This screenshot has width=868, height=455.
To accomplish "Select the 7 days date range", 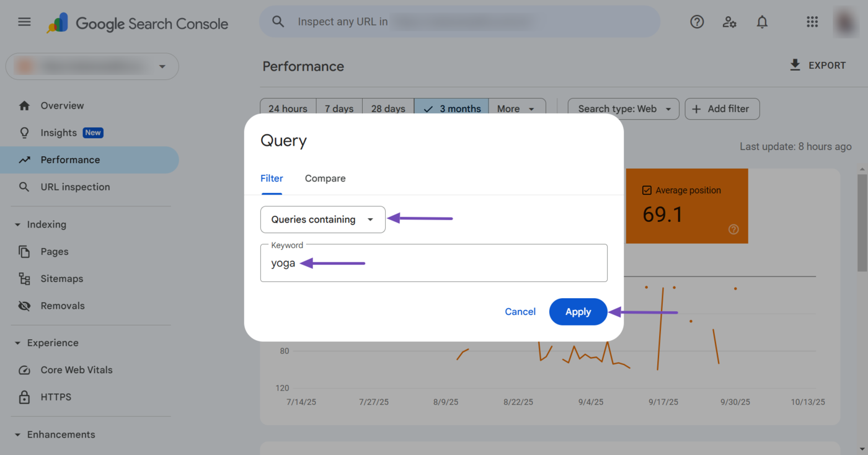I will coord(339,108).
